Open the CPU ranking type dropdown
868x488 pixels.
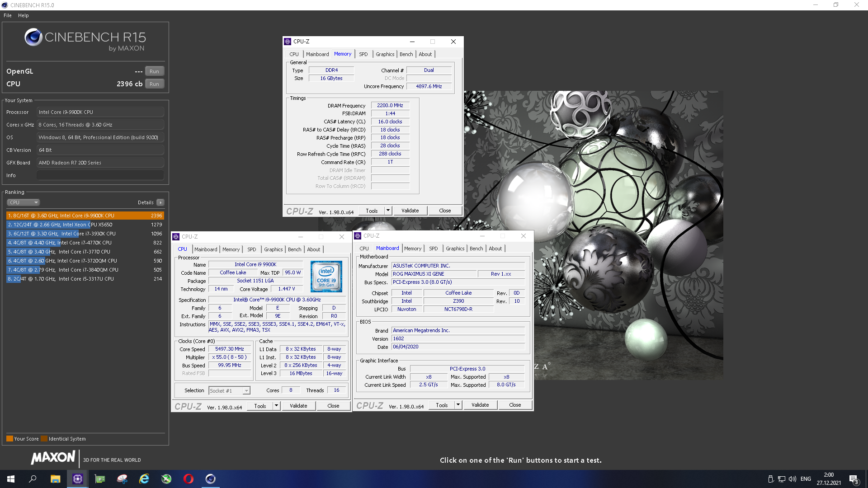(x=24, y=202)
